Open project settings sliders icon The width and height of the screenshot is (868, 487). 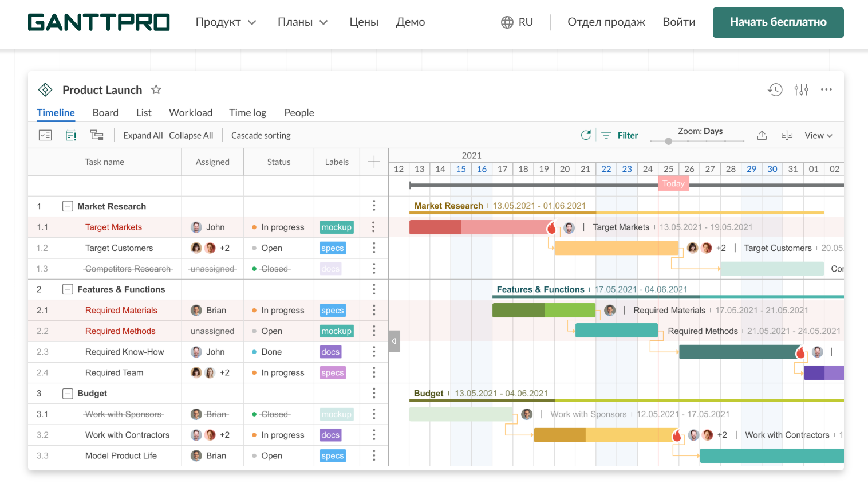point(801,90)
